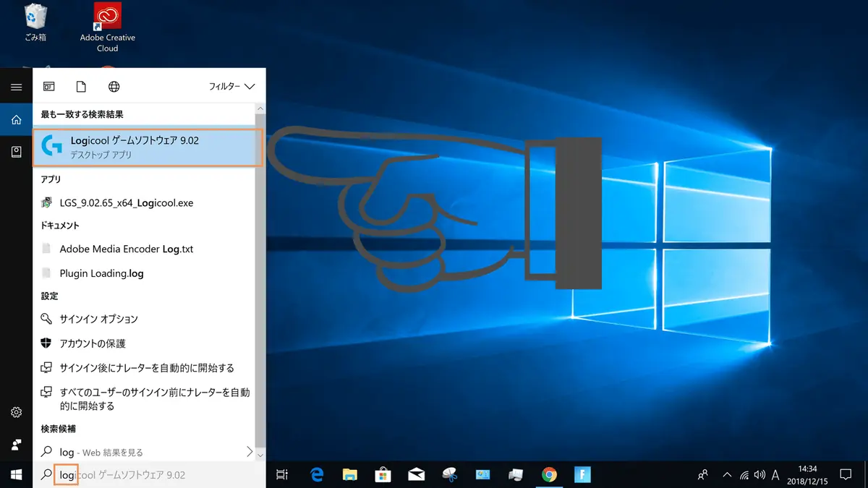The width and height of the screenshot is (868, 488).
Task: Open the Cortana notebook sidebar icon
Action: coord(16,152)
